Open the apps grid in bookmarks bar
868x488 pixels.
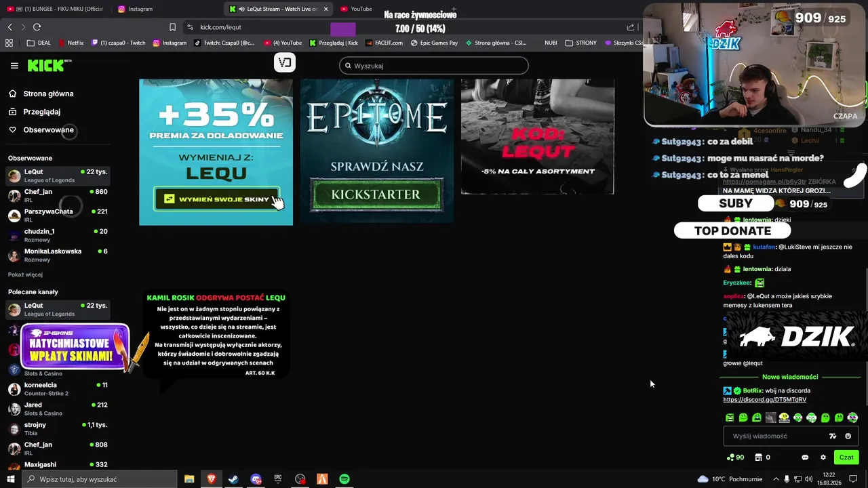pyautogui.click(x=9, y=43)
